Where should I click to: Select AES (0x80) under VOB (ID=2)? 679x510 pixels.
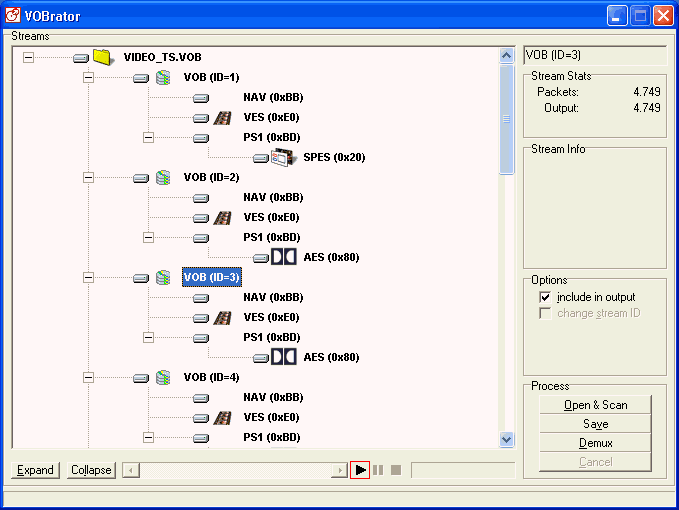point(331,257)
